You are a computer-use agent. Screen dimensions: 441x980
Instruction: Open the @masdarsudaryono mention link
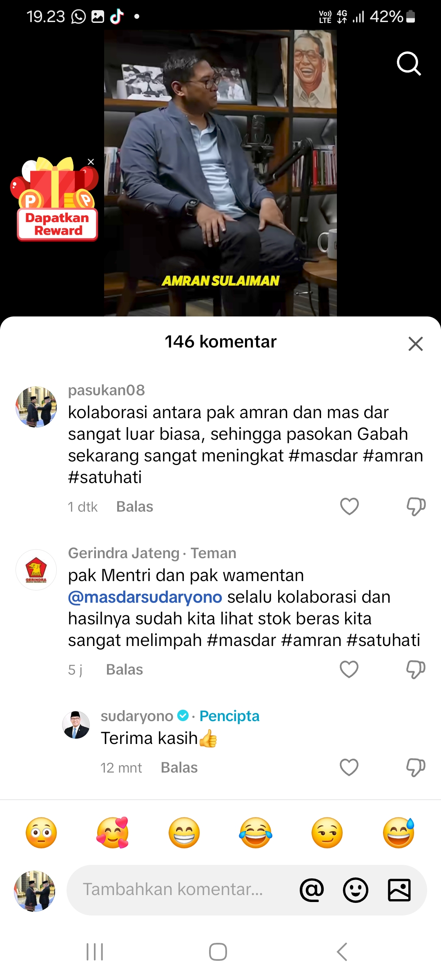(145, 597)
